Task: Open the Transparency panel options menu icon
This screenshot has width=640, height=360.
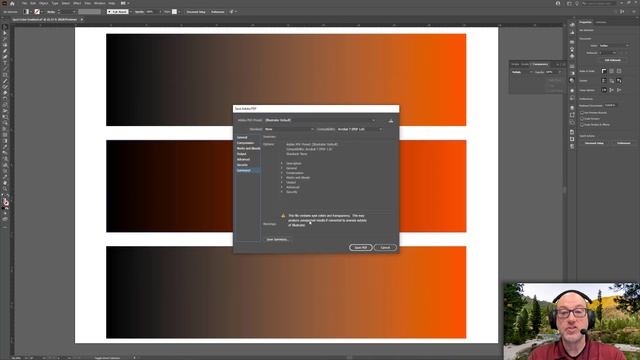Action: click(563, 64)
